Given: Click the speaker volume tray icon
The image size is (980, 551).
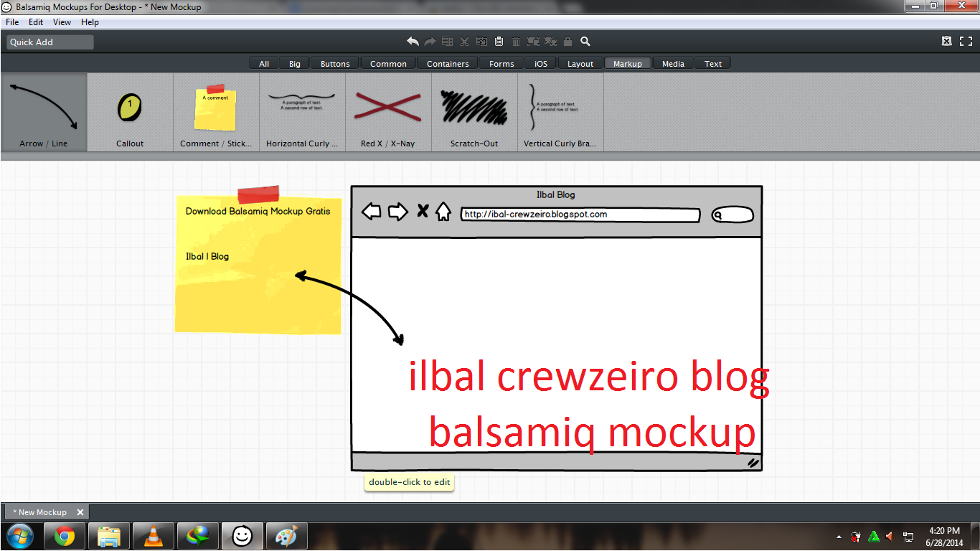Looking at the screenshot, I should pos(890,537).
